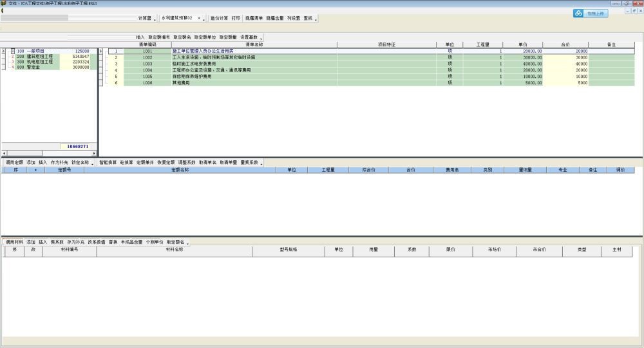Click 调用材料 in materials toolbar

pos(14,242)
